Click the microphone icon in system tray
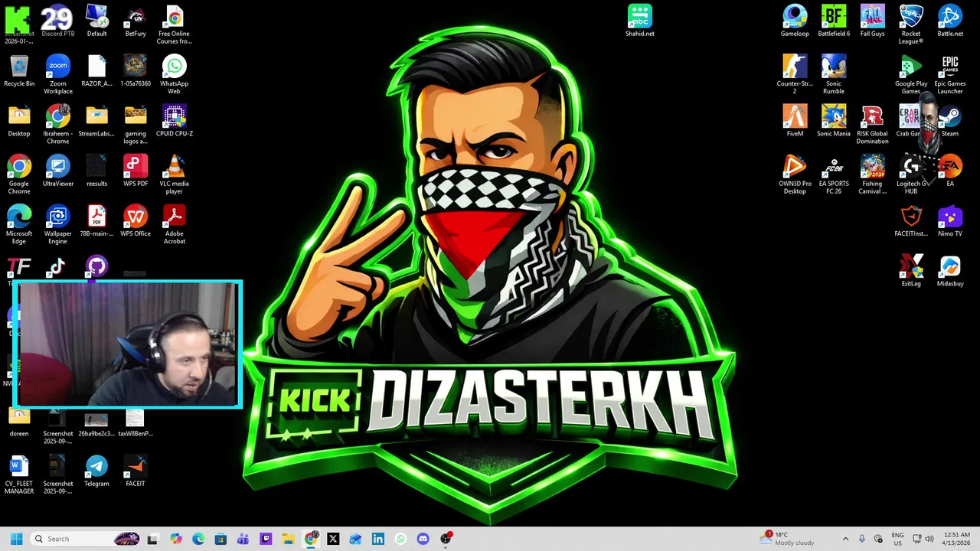The width and height of the screenshot is (980, 551). (862, 539)
